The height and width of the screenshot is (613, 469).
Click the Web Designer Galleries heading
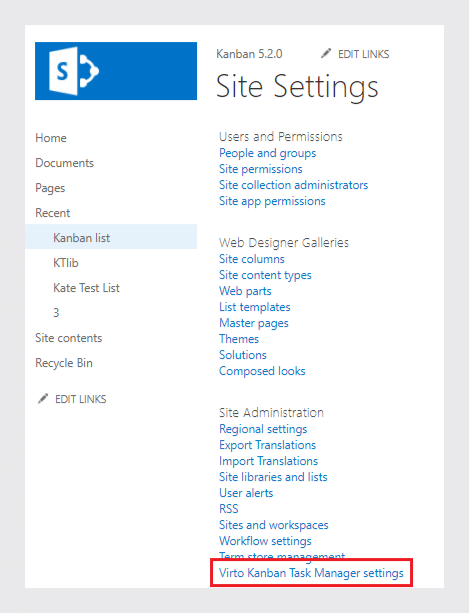click(284, 243)
